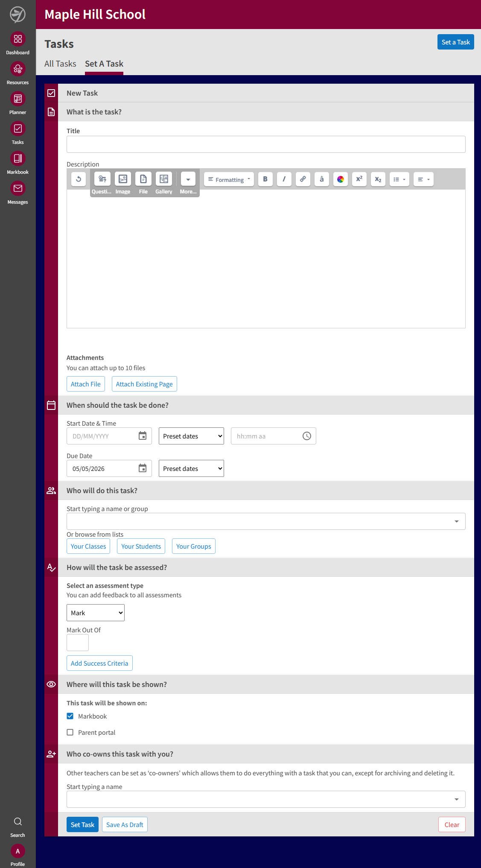Click Attach Existing Page
The width and height of the screenshot is (481, 868).
click(144, 384)
